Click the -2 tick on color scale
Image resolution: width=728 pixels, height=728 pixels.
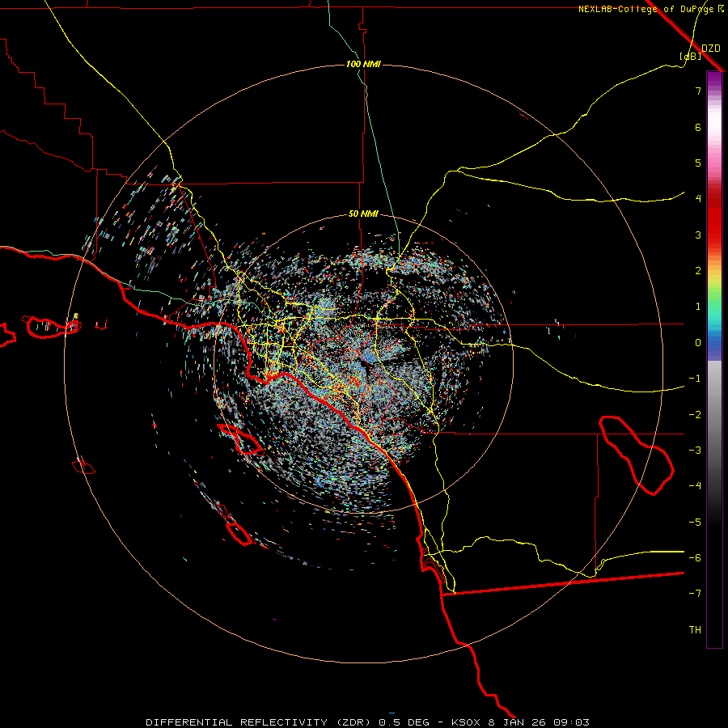[695, 414]
